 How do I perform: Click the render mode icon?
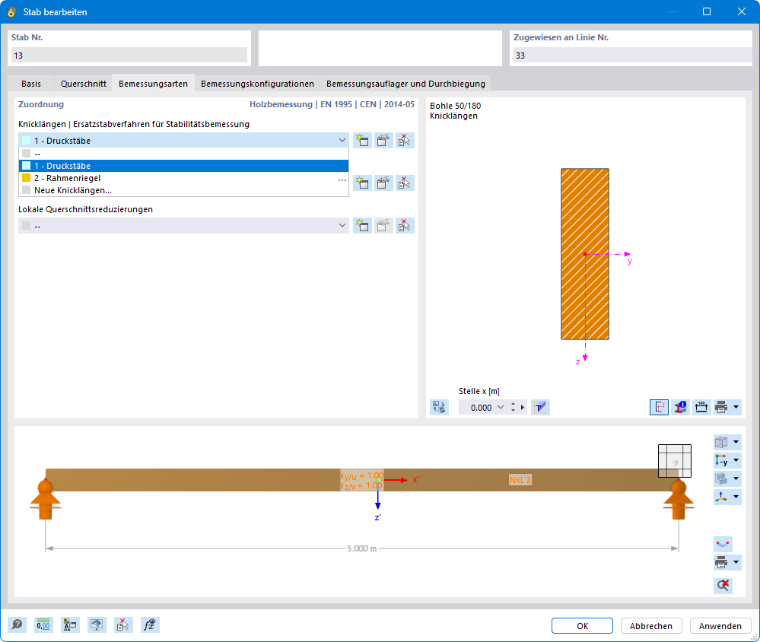coord(721,479)
